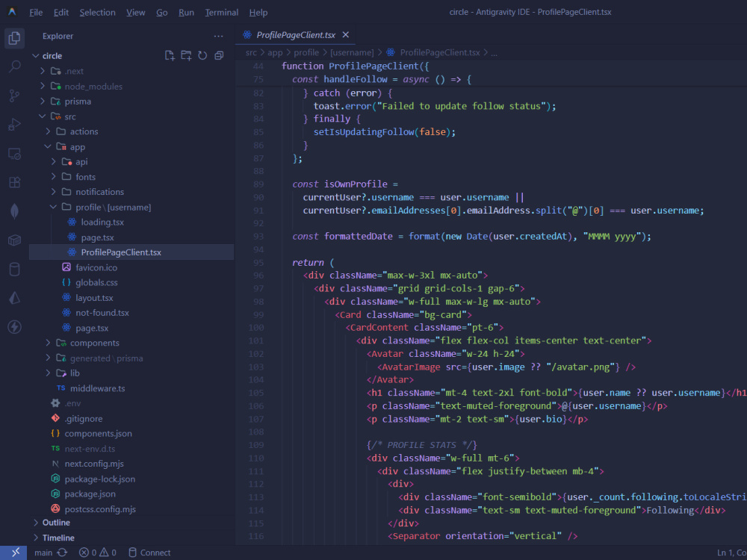Open the Terminal menu

point(222,13)
